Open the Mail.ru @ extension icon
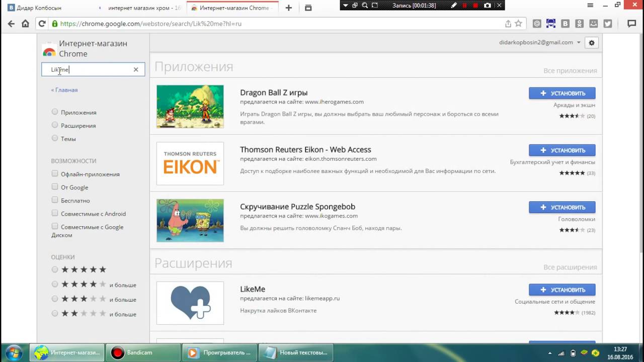 pyautogui.click(x=537, y=24)
